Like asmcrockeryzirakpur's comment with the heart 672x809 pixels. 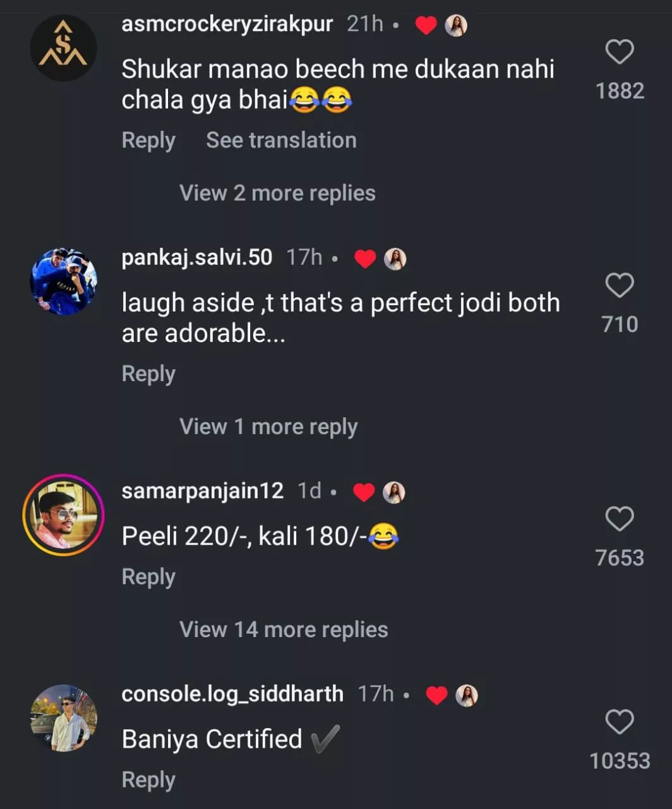[619, 52]
